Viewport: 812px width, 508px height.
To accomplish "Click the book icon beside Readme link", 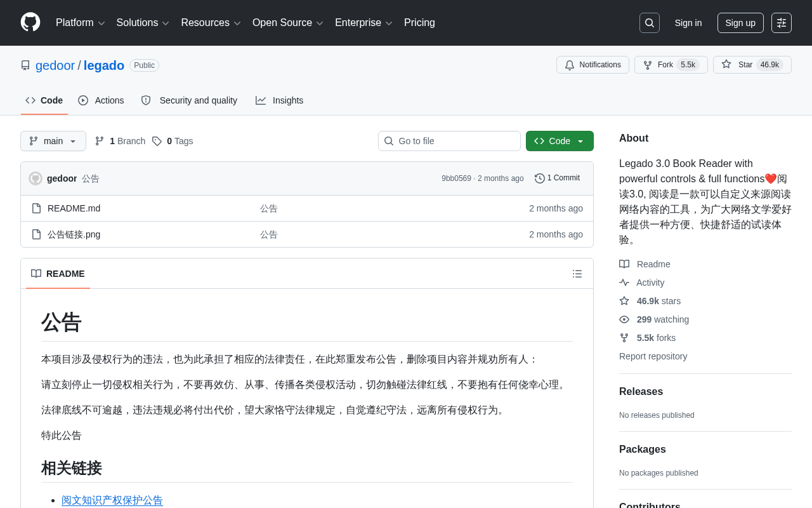I will [x=624, y=264].
